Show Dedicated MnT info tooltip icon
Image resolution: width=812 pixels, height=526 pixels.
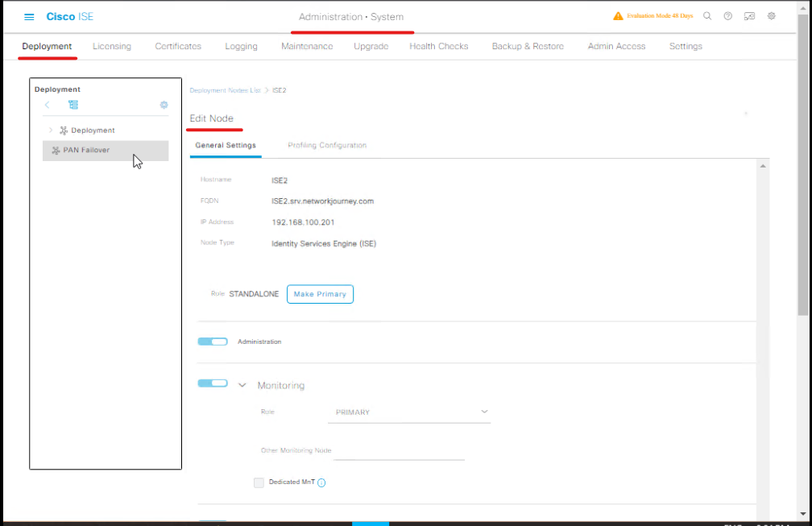pos(321,483)
